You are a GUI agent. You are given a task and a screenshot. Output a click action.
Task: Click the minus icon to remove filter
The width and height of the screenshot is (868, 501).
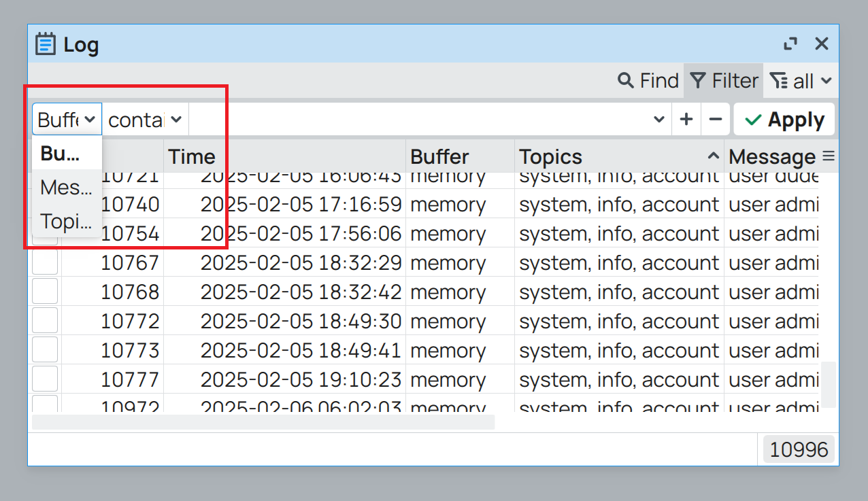(x=715, y=120)
